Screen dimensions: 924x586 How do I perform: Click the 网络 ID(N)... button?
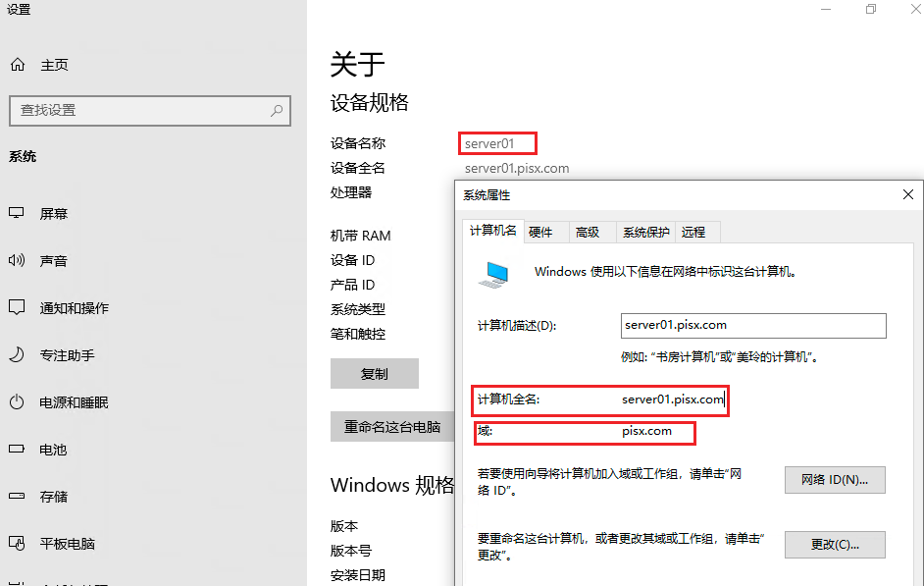[x=835, y=480]
